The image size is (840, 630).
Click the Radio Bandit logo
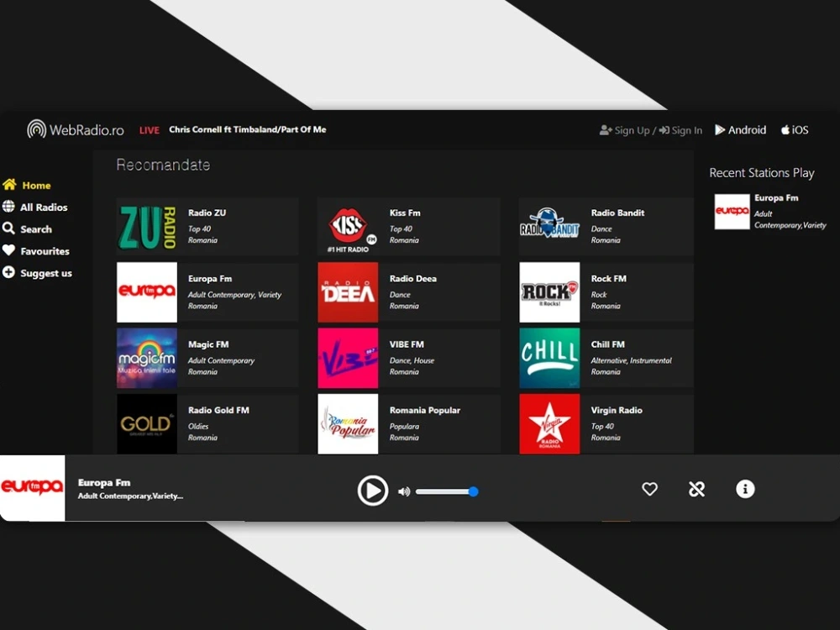point(549,225)
